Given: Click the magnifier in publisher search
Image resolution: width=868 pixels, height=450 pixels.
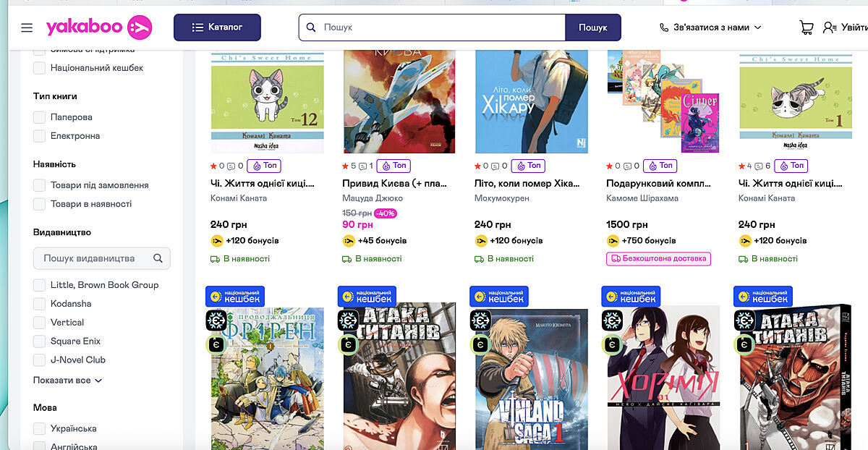Looking at the screenshot, I should tap(158, 258).
